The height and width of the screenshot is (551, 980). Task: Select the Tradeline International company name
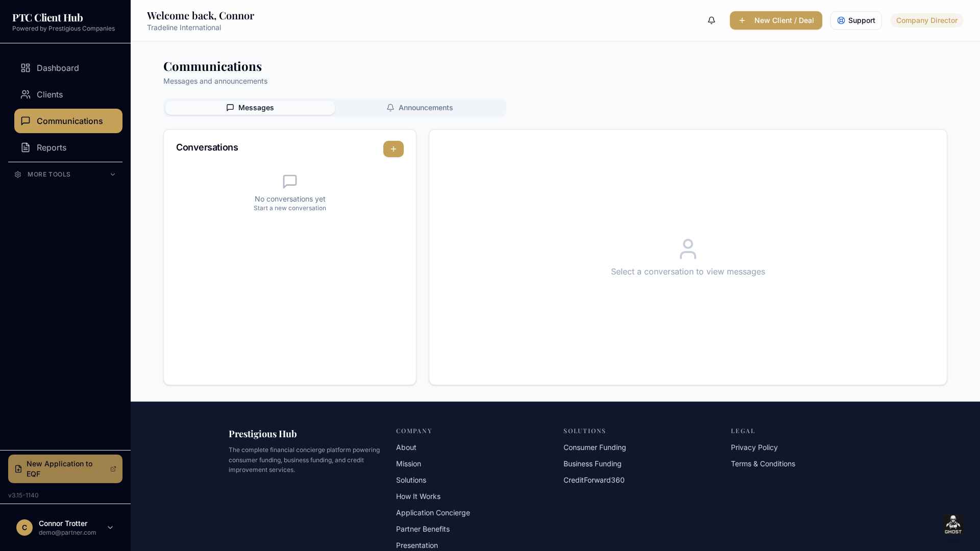tap(184, 28)
